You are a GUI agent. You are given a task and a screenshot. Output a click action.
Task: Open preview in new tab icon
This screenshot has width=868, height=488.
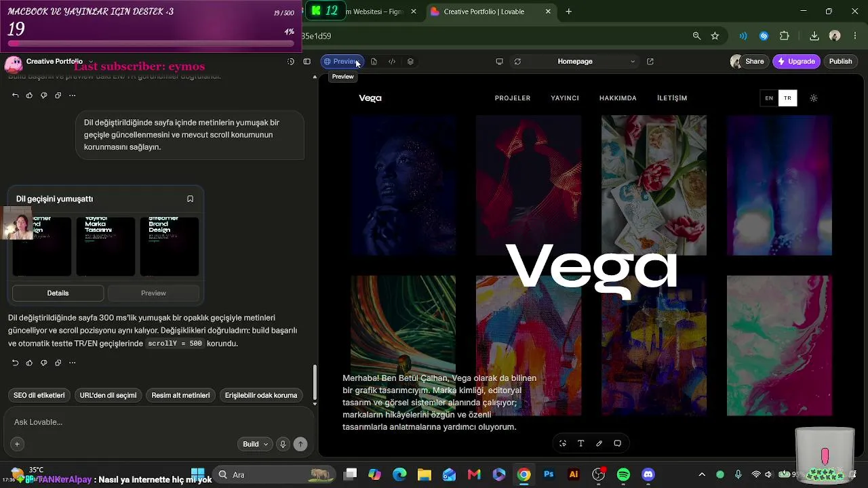pyautogui.click(x=650, y=62)
